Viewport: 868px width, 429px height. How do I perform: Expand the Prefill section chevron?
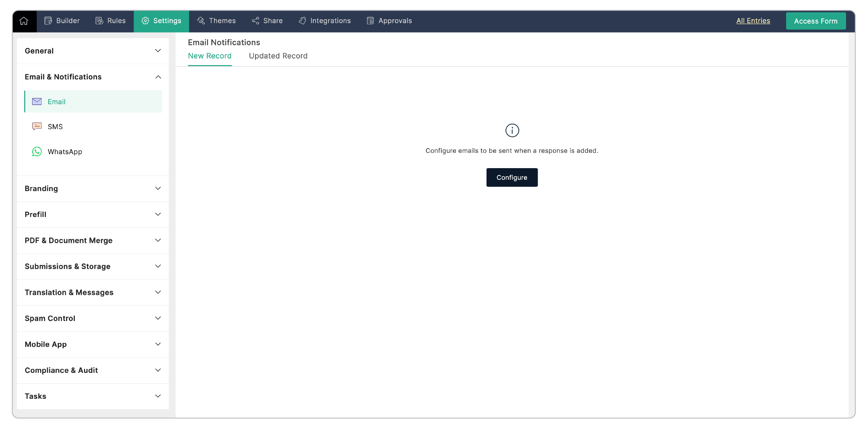click(x=158, y=214)
